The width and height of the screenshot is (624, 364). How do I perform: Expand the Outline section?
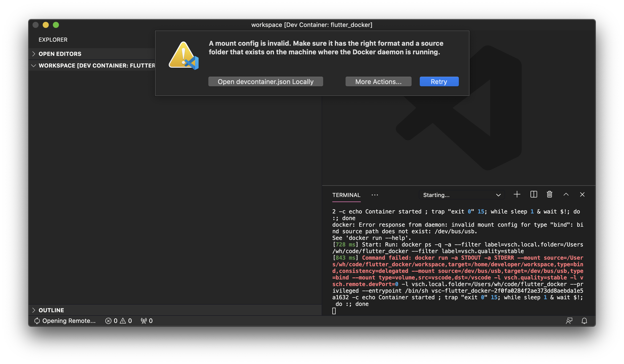51,310
